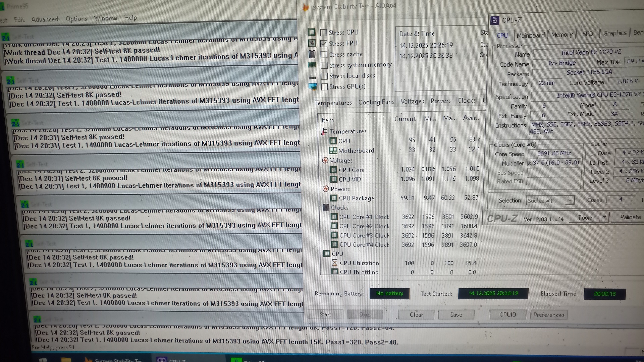Enable the Stress CPU checkbox
The height and width of the screenshot is (362, 644).
324,33
